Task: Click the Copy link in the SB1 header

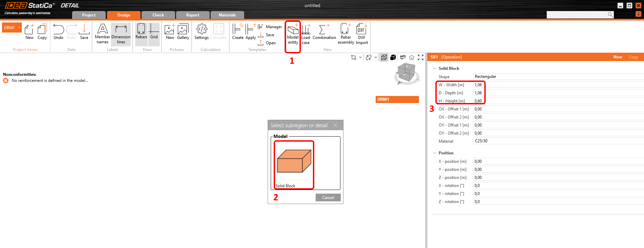Action: coord(633,57)
